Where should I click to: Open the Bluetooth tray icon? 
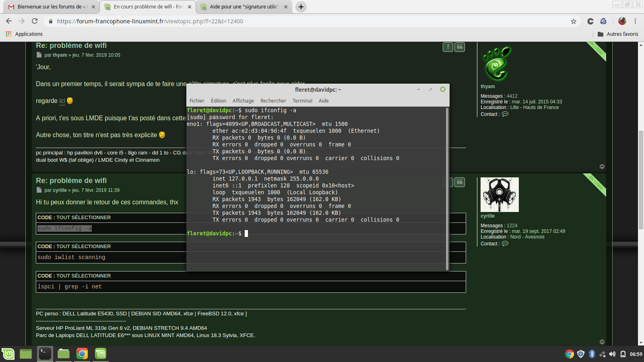[592, 354]
